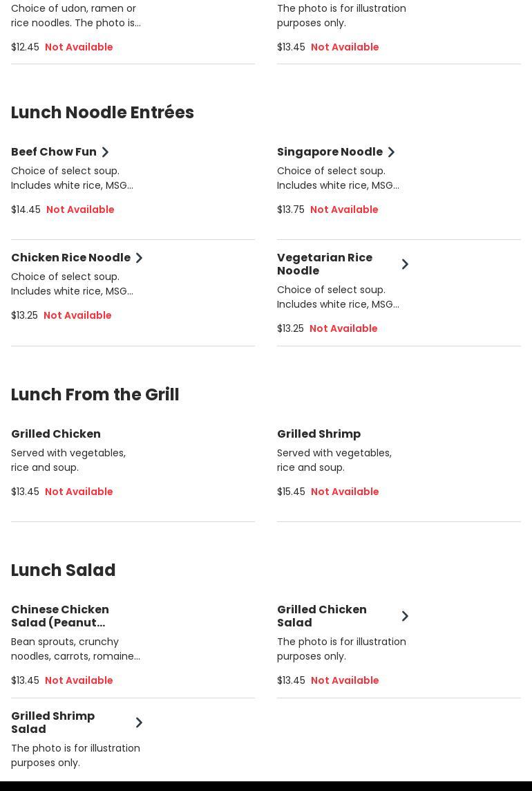532x791 pixels.
Task: Open the Grilled Chicken entrée
Action: point(56,434)
